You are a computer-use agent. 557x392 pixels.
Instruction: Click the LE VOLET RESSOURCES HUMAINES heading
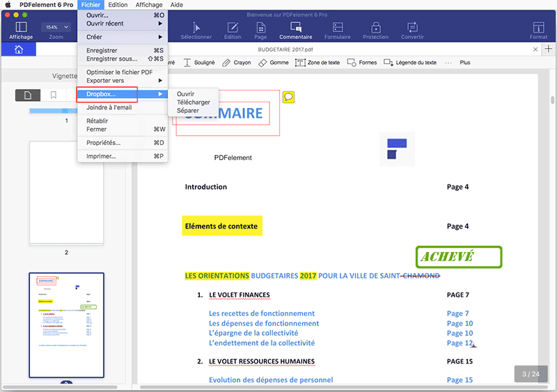(262, 361)
